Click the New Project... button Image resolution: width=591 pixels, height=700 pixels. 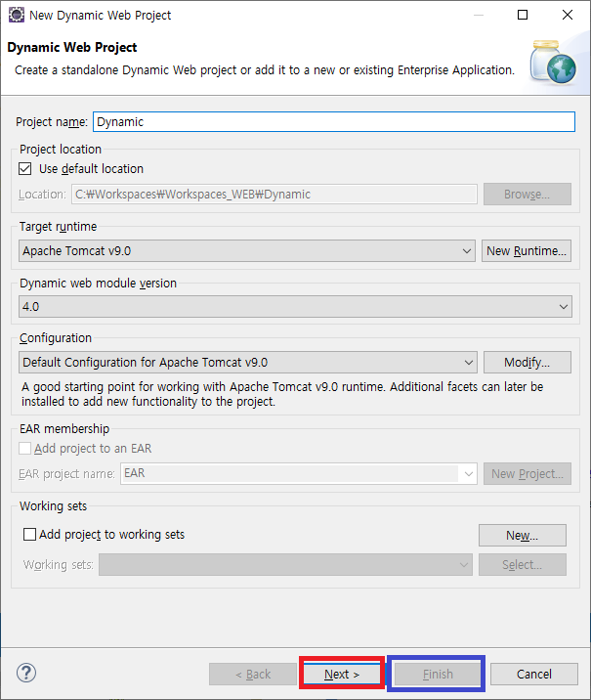pyautogui.click(x=528, y=473)
